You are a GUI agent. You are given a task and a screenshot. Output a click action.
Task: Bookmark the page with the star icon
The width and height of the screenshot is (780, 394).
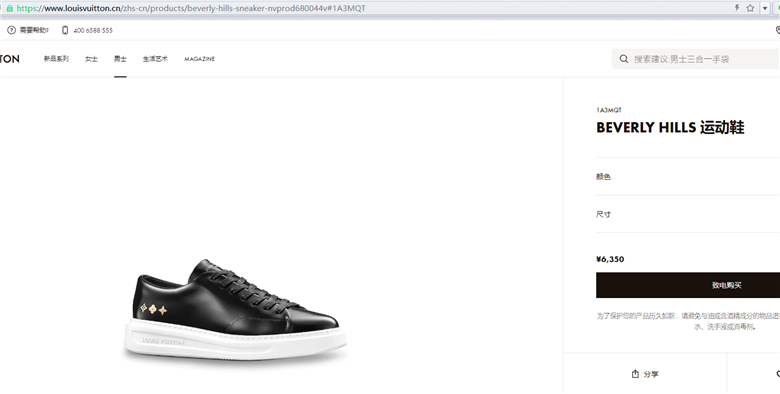pos(750,8)
